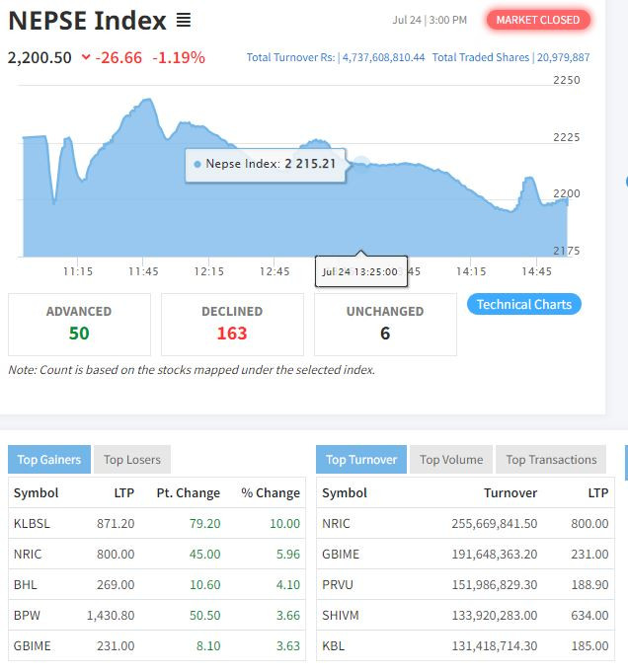Select the Top Volume tab
This screenshot has height=672, width=628.
point(451,460)
